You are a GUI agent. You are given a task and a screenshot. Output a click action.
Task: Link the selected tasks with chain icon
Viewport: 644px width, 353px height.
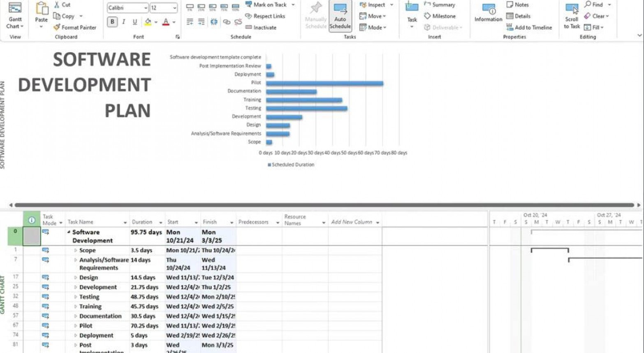pyautogui.click(x=226, y=22)
